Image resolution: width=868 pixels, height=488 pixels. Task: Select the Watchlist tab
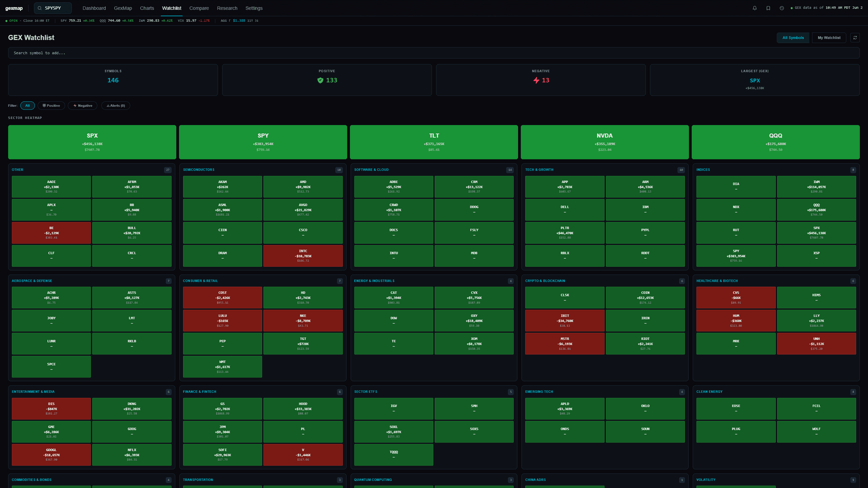coord(172,8)
